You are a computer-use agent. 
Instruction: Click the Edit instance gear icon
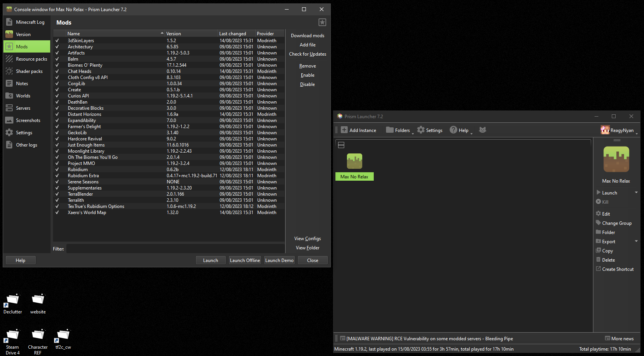[598, 214]
